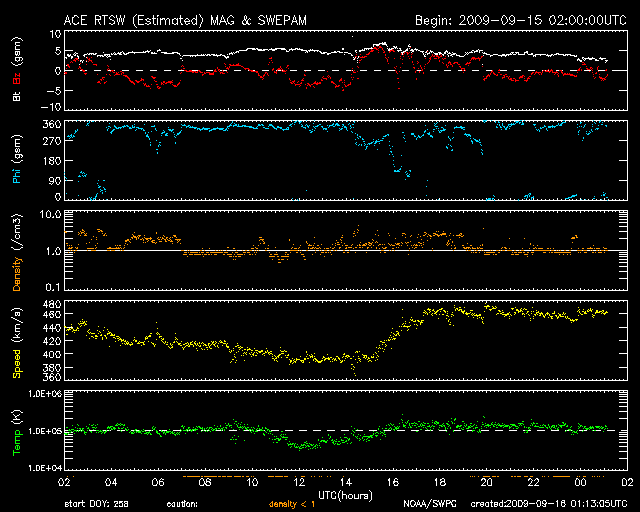Click the green 'Temp (K)' axis label
Screen dimensions: 640x512
tap(17, 433)
